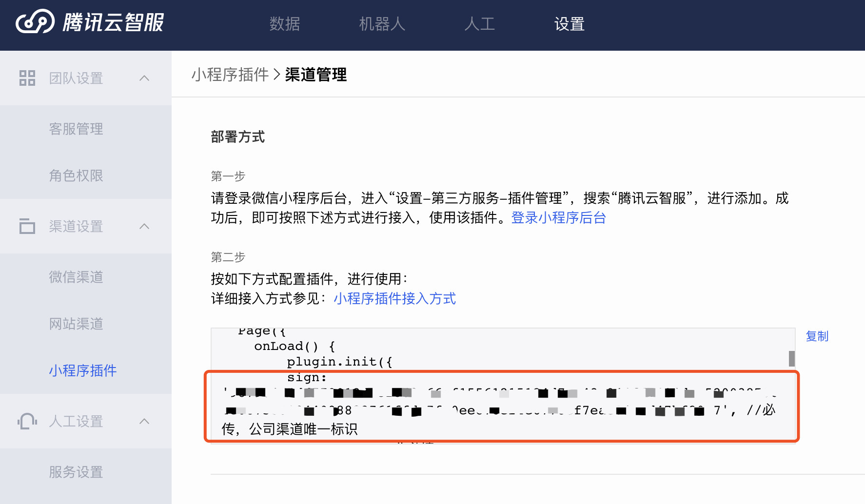This screenshot has width=865, height=504.
Task: Click the onLoad() code line
Action: pyautogui.click(x=295, y=346)
